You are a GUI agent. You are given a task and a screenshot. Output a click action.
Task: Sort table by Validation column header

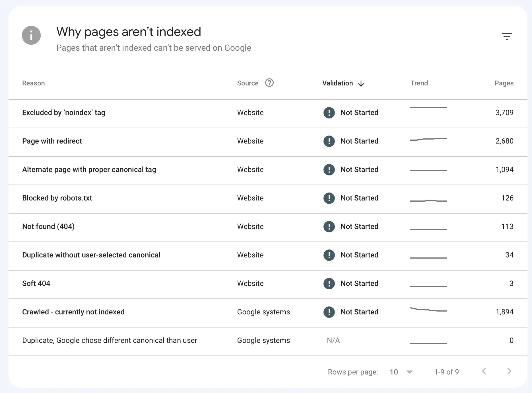(x=337, y=83)
